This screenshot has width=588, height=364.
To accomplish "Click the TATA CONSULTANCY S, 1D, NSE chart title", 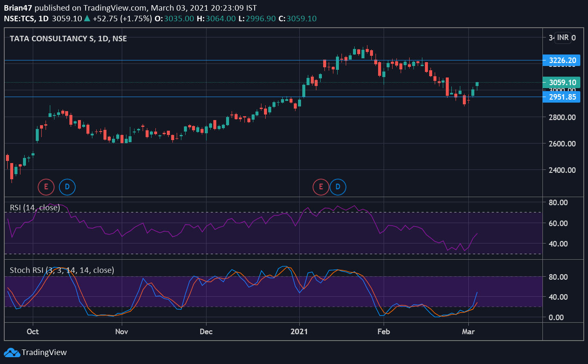I will (x=68, y=38).
